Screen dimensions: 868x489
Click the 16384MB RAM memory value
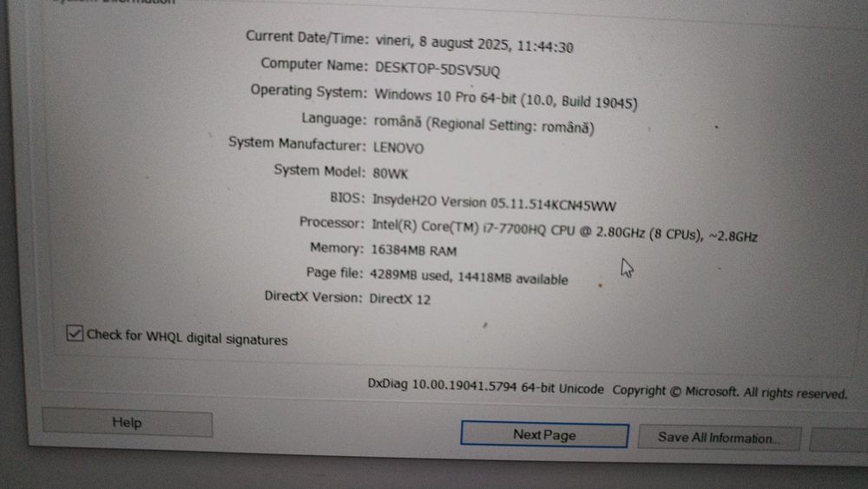[x=413, y=250]
